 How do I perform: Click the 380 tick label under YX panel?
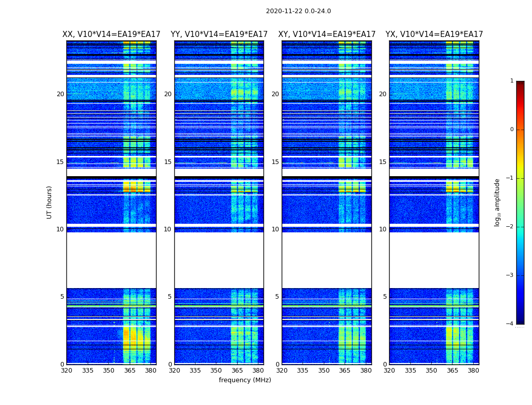tap(473, 371)
